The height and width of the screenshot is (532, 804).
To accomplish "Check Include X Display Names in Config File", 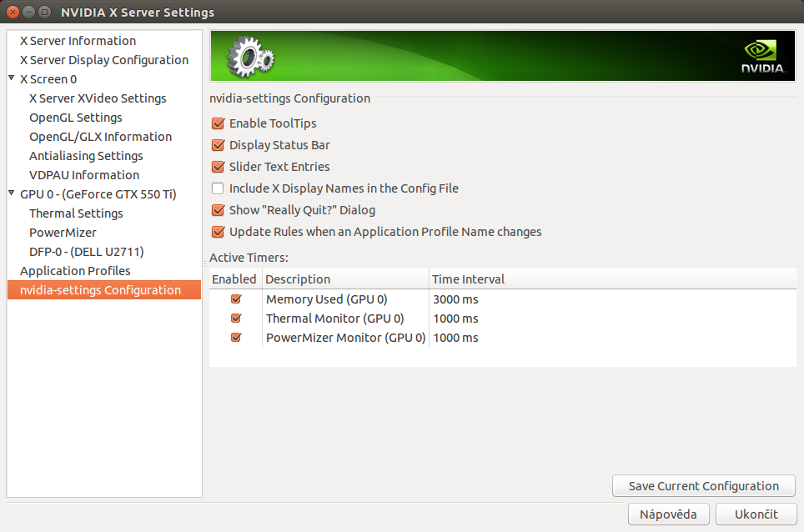I will (218, 188).
